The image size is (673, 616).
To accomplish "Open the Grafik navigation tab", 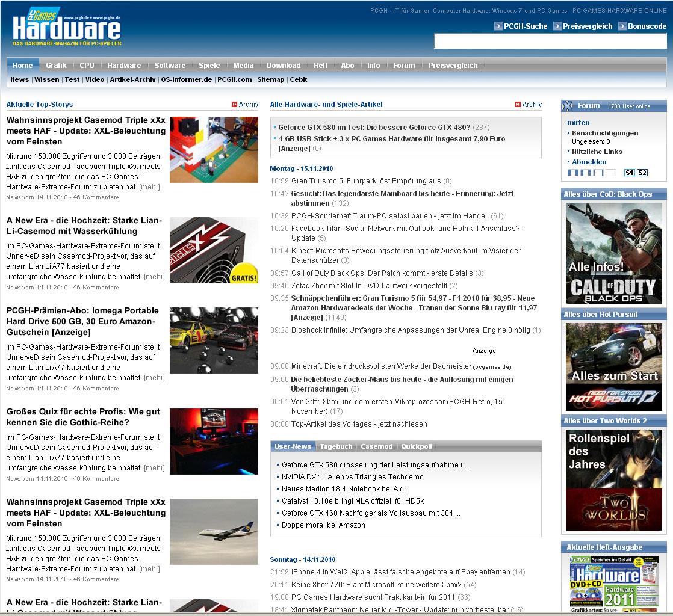I will click(x=56, y=65).
